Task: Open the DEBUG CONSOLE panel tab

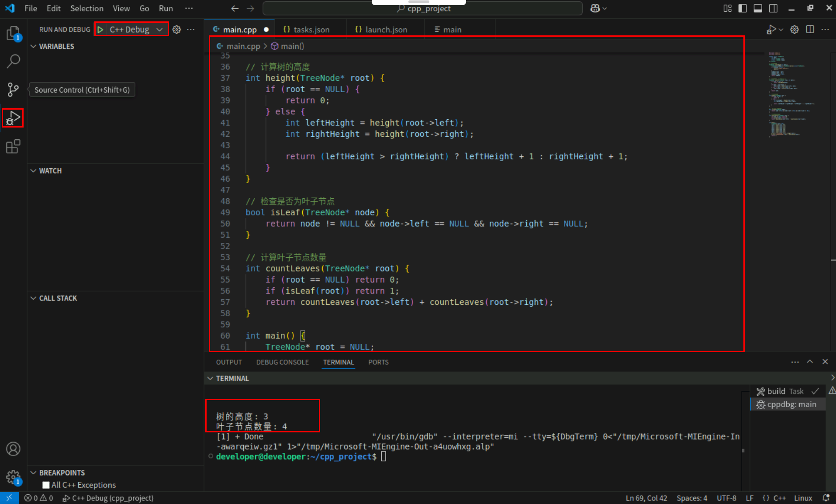Action: (x=282, y=362)
